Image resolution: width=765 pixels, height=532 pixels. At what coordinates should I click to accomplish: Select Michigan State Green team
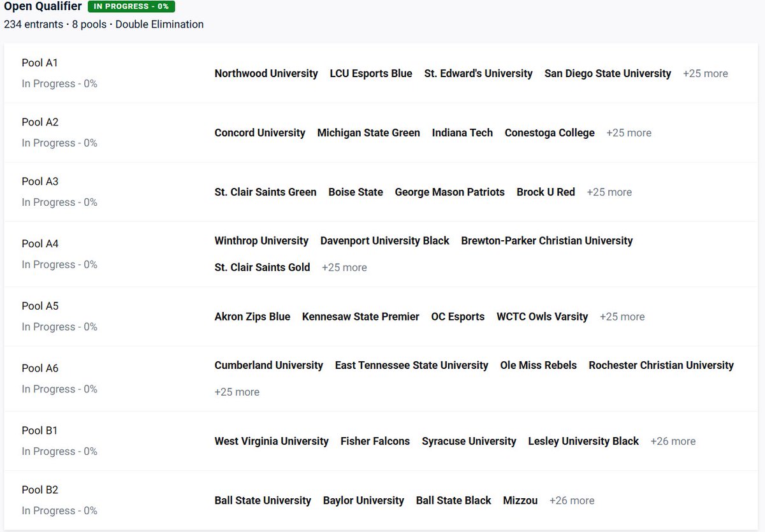(368, 133)
